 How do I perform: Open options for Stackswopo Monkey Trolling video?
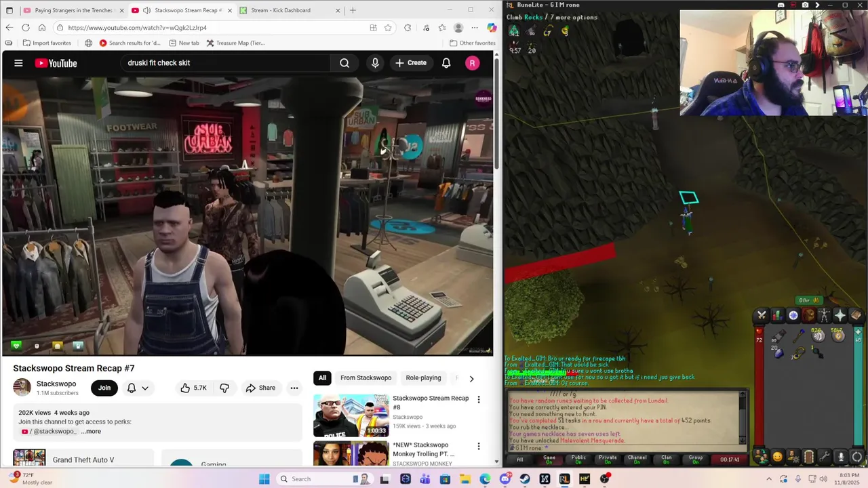(478, 447)
